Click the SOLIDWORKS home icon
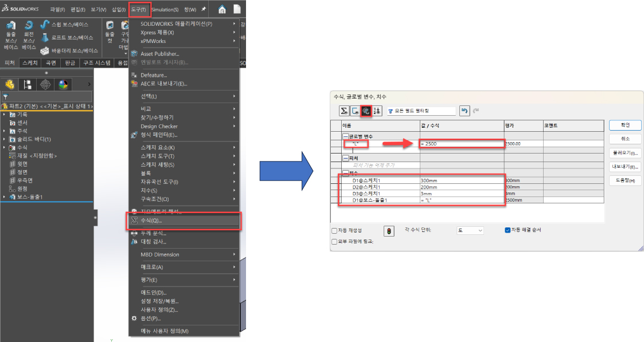This screenshot has height=342, width=644. coord(221,9)
